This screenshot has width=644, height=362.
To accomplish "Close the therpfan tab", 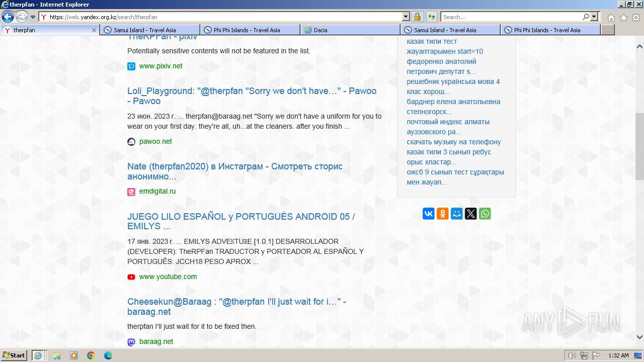I will [x=94, y=30].
